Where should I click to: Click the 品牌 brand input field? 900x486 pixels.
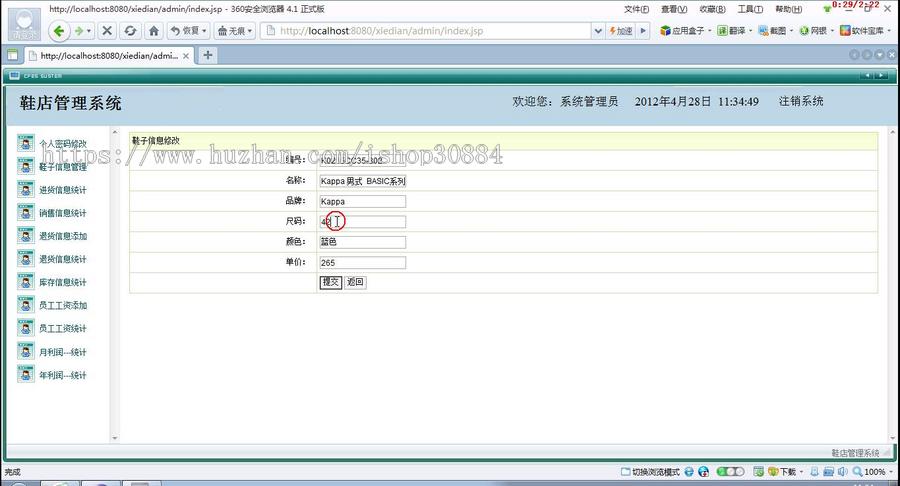coord(363,201)
